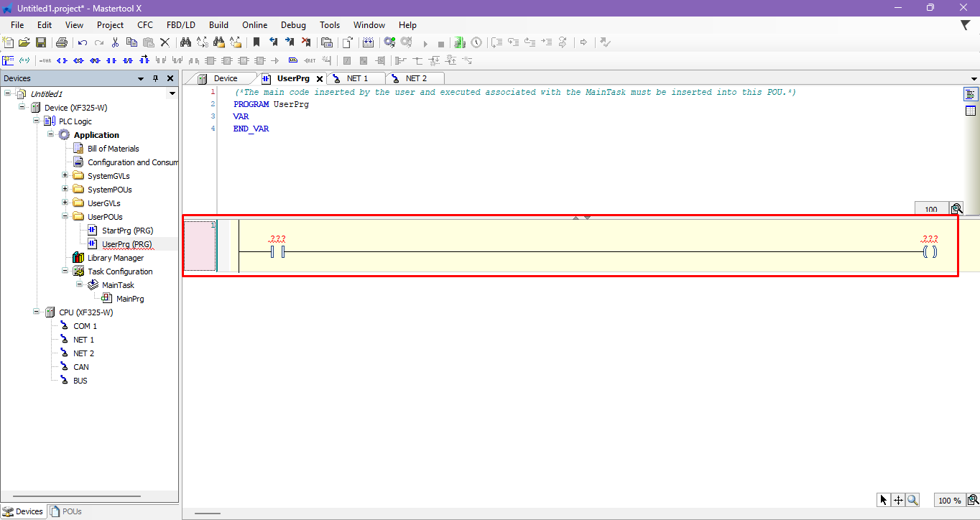Select the ladder coil on network 1
This screenshot has height=520, width=980.
930,252
